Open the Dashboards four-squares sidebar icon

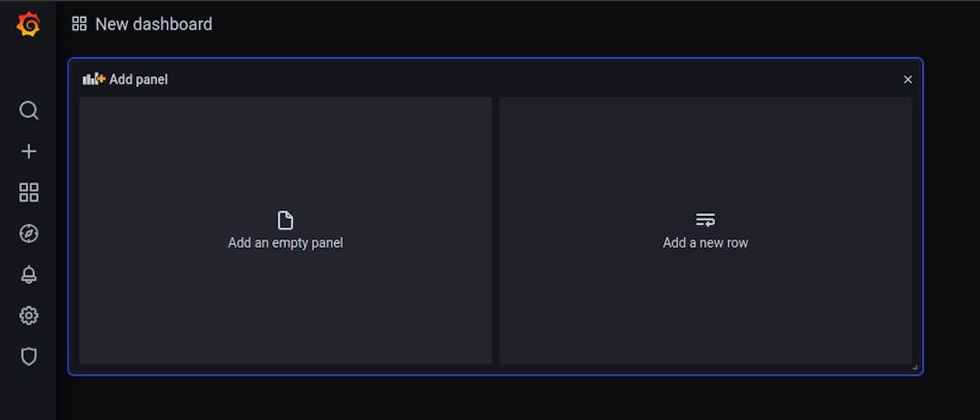[x=29, y=192]
